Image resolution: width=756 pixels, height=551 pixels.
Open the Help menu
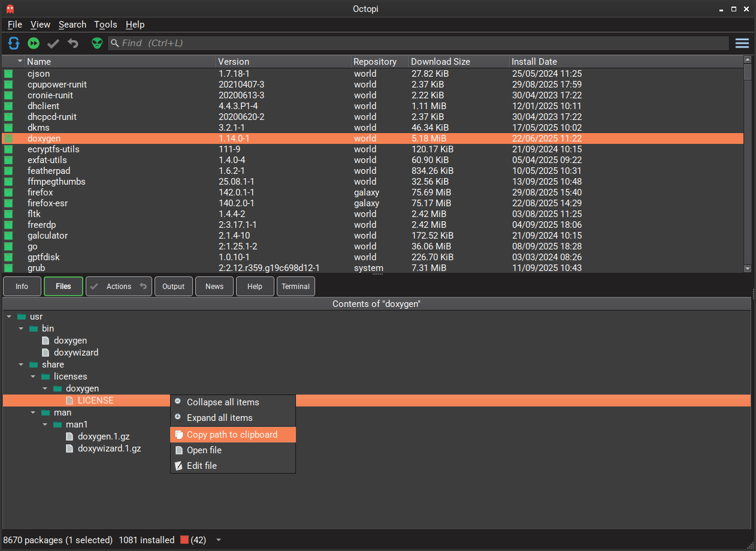(135, 25)
